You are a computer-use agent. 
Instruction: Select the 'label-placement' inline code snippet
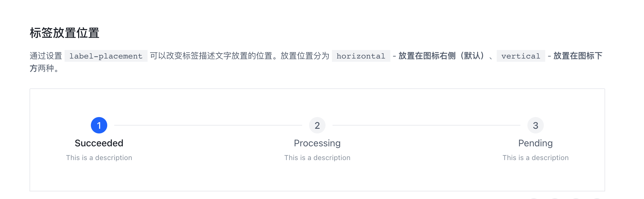pos(106,56)
